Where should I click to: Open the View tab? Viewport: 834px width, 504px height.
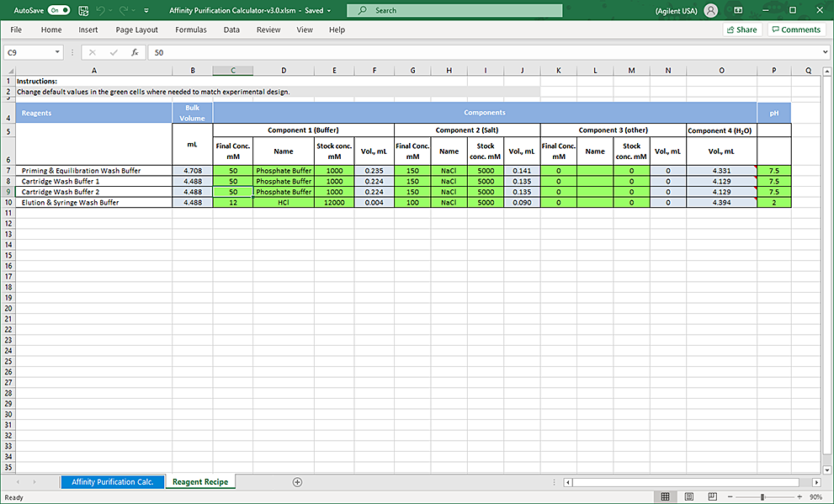[x=305, y=29]
